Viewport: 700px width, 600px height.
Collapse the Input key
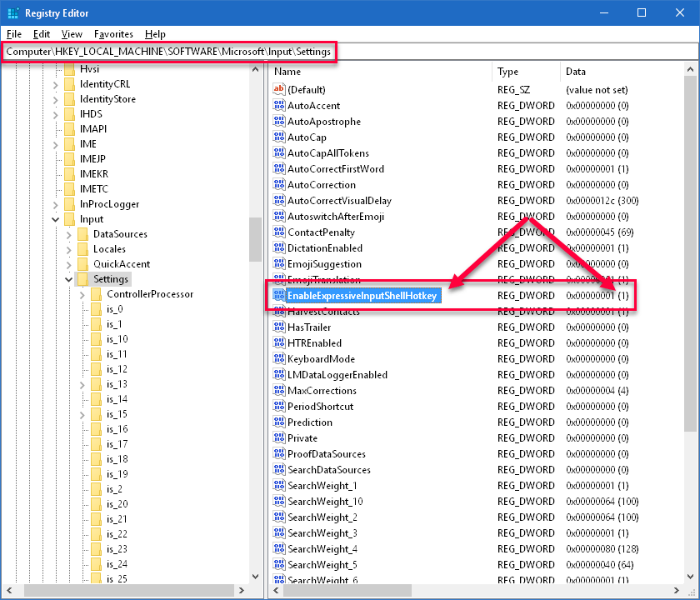55,219
